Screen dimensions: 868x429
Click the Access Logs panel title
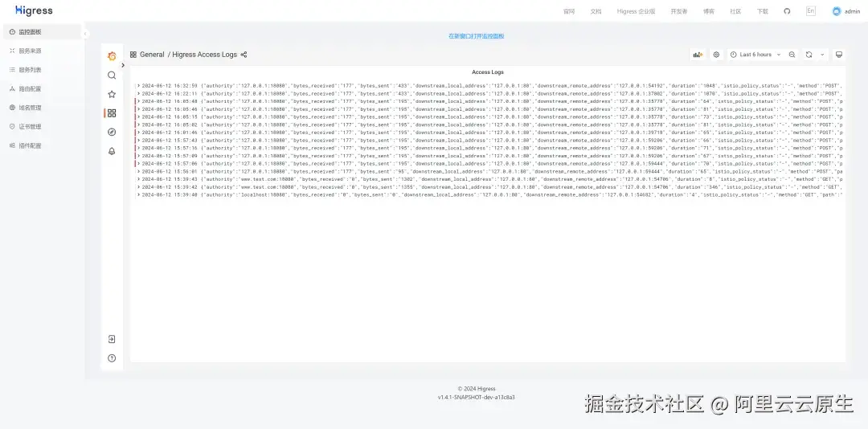pos(488,72)
